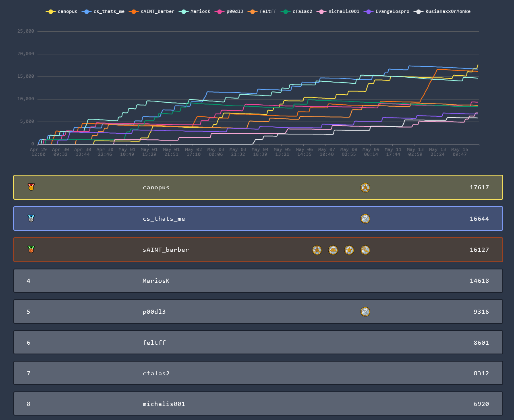Viewport: 514px width, 420px height.
Task: Hide the feltff series from the legend
Action: pos(263,12)
